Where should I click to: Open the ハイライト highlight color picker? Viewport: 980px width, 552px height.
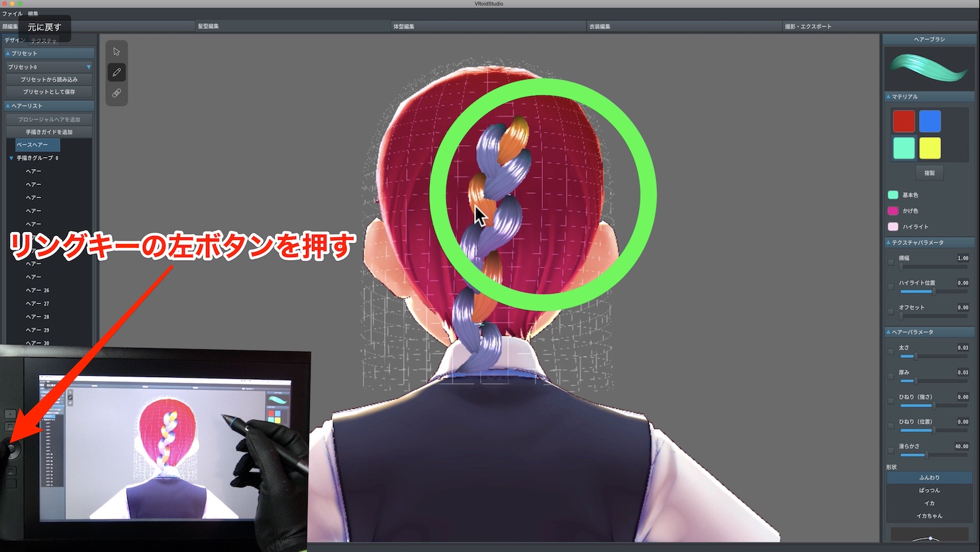(893, 227)
